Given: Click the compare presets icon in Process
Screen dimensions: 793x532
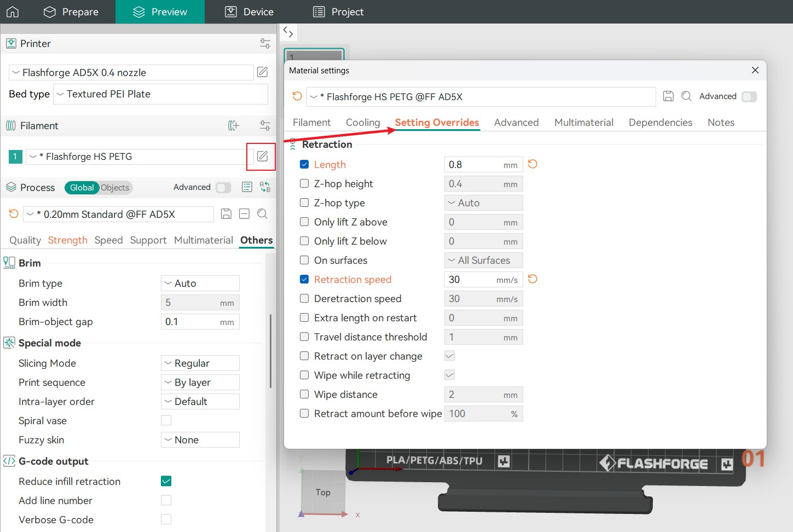Looking at the screenshot, I should (265, 187).
